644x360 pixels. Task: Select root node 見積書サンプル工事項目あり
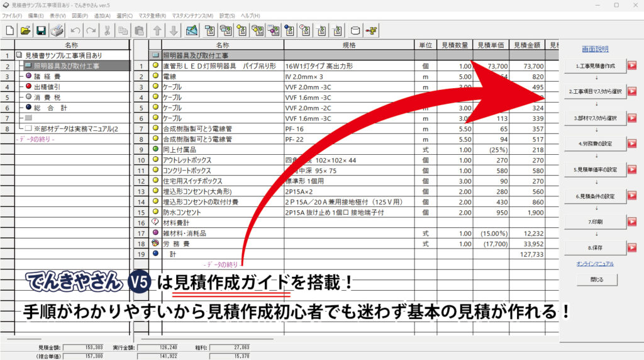[64, 55]
